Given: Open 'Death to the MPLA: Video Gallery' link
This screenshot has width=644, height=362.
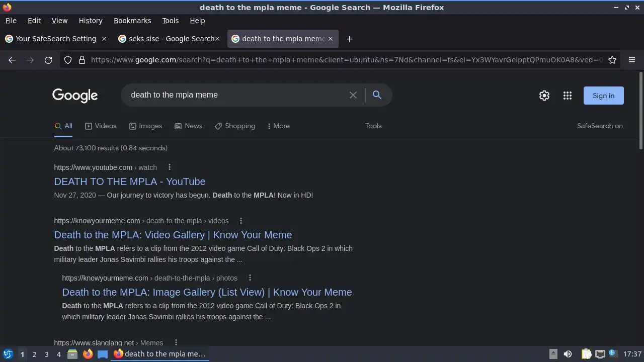Looking at the screenshot, I should point(173,235).
